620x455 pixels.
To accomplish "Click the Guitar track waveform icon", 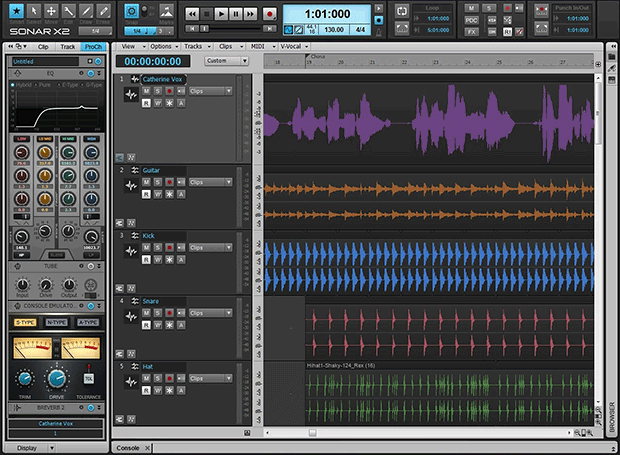I will 131,185.
